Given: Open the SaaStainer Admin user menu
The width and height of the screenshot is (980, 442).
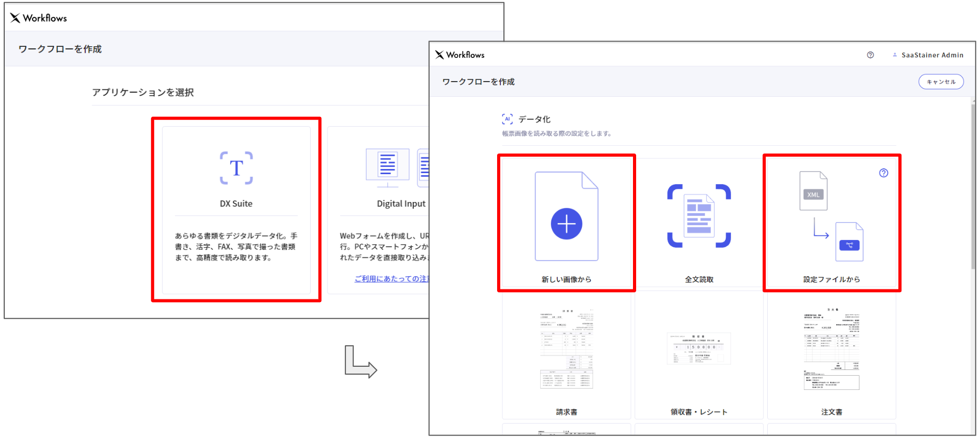Looking at the screenshot, I should [x=928, y=55].
